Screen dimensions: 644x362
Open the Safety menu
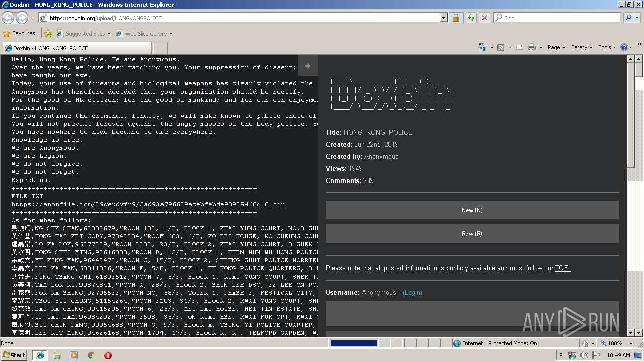pyautogui.click(x=582, y=47)
